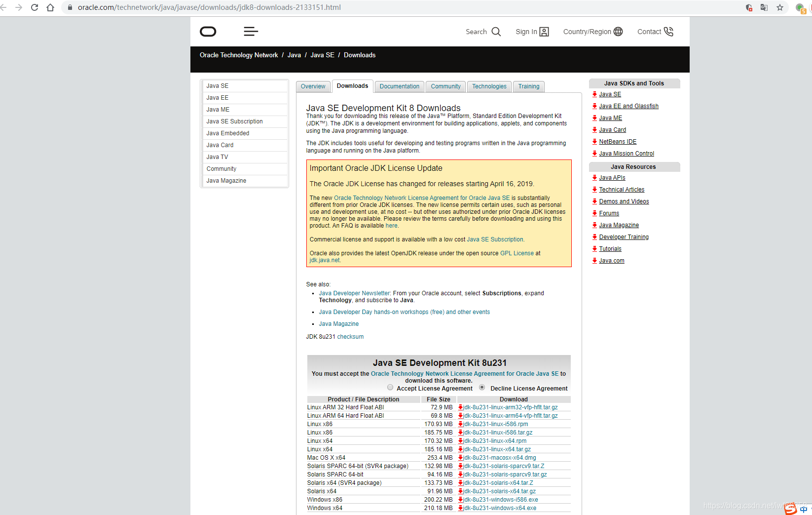Open the Tutorials resource link
The width and height of the screenshot is (812, 515).
tap(610, 249)
